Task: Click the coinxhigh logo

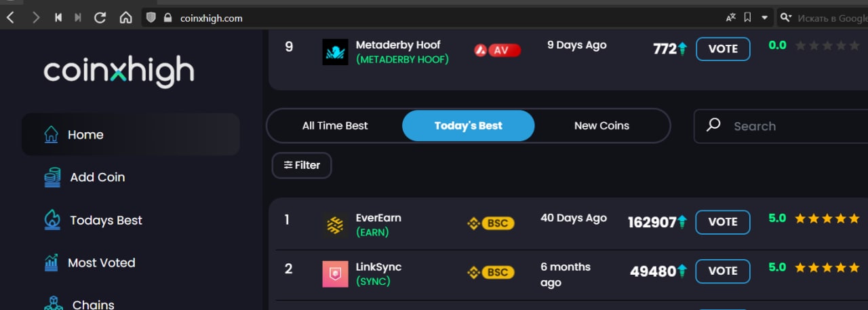Action: pos(119,71)
